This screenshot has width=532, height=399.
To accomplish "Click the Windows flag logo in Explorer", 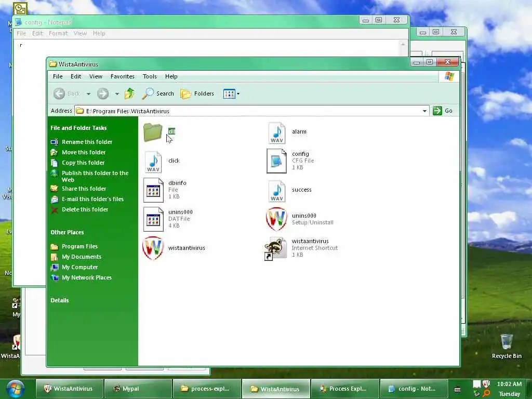I will coord(449,76).
